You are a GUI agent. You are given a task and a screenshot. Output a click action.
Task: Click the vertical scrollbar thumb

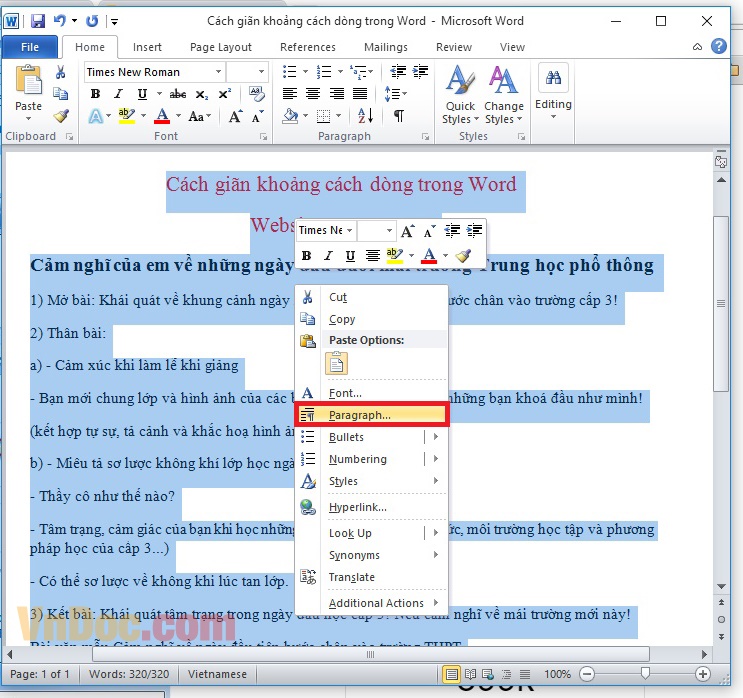(721, 303)
